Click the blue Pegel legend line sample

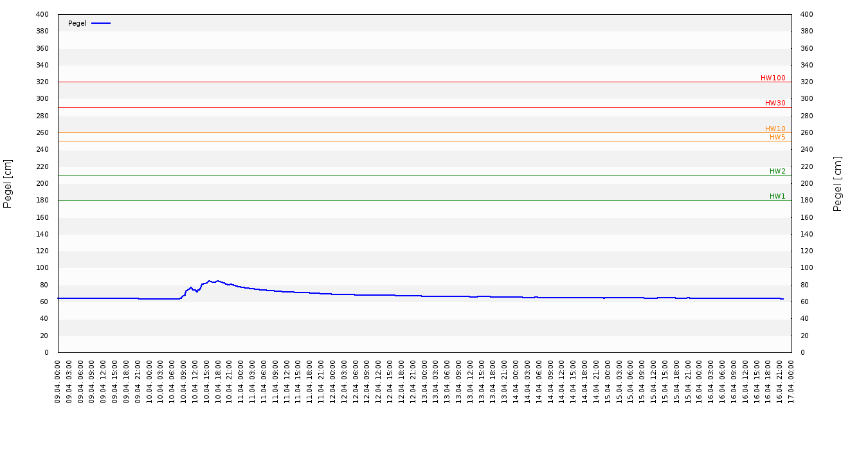(x=101, y=23)
